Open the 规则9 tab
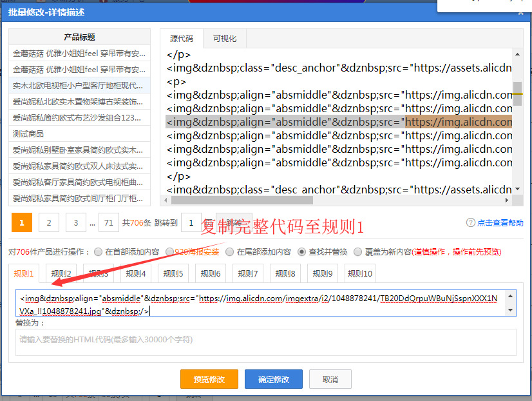532x401 pixels. tap(322, 273)
